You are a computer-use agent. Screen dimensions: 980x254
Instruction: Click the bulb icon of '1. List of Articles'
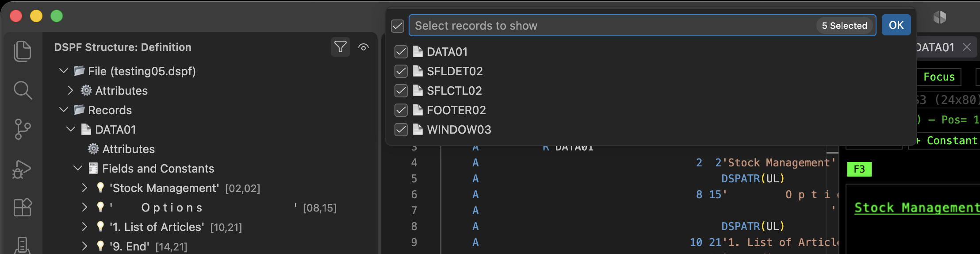[100, 227]
